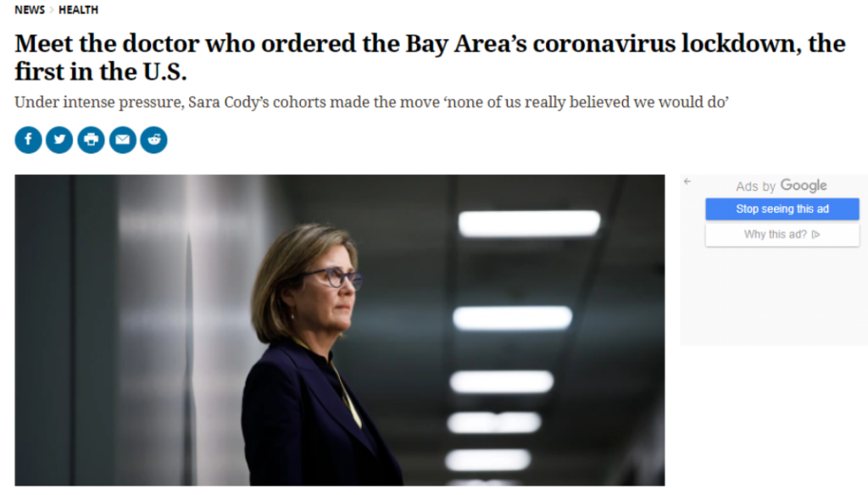Share the article on Twitter

[59, 140]
